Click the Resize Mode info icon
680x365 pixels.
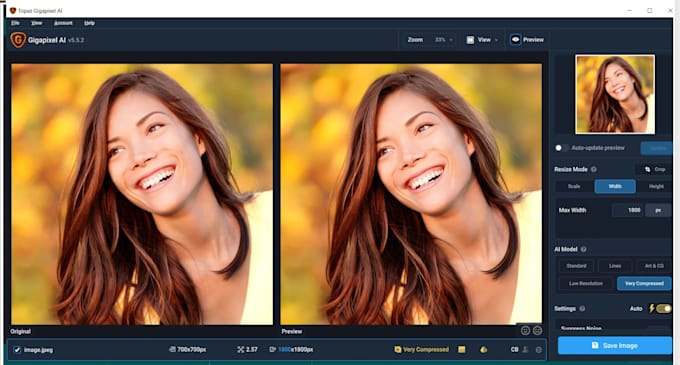(594, 169)
